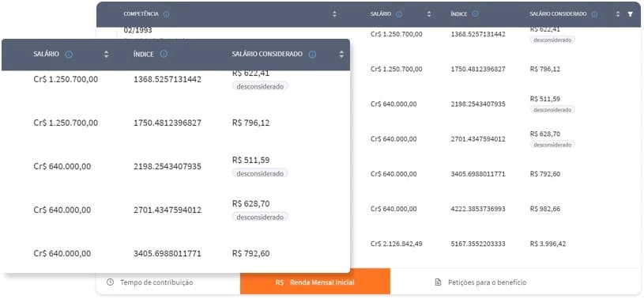This screenshot has width=644, height=299.
Task: Sort by COMPETÊNCIA column arrows
Action: click(x=334, y=14)
